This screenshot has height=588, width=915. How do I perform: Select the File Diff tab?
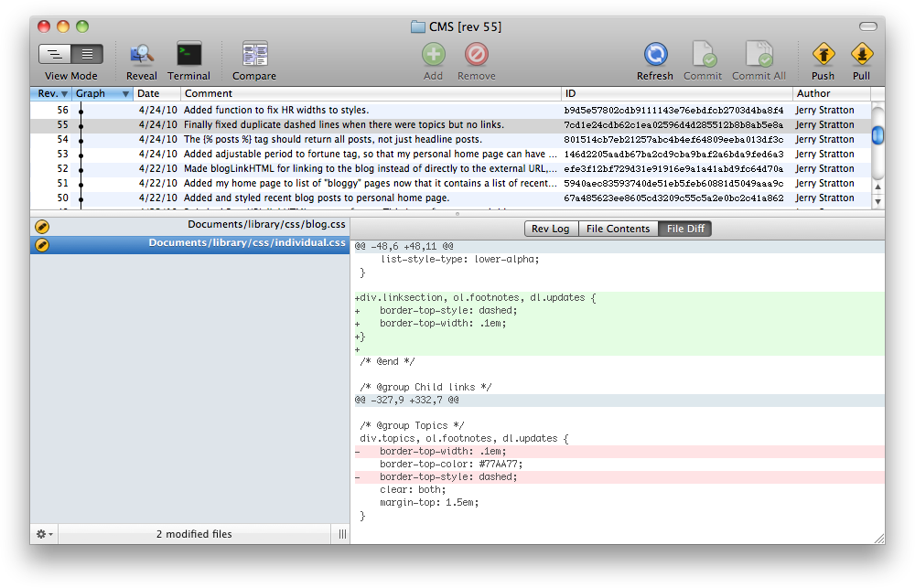pos(684,229)
